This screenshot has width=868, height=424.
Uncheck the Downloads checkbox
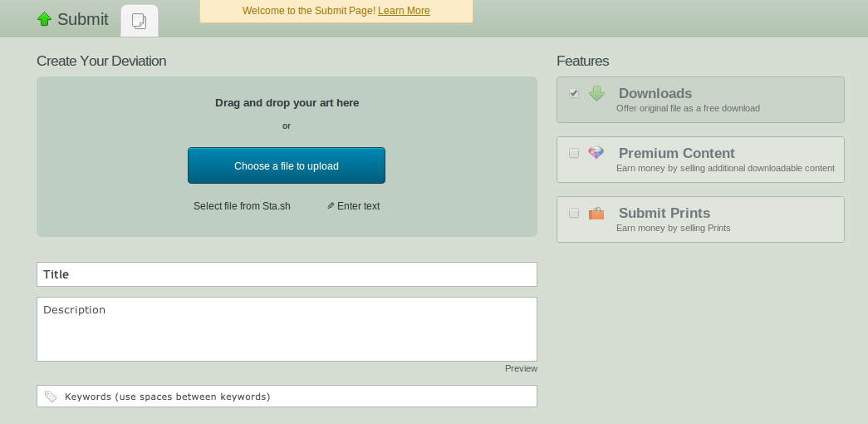click(x=574, y=93)
